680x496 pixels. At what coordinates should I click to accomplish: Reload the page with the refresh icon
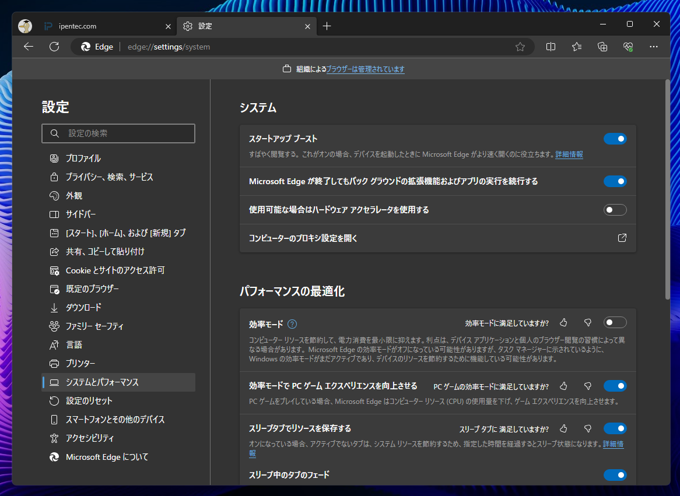click(54, 47)
